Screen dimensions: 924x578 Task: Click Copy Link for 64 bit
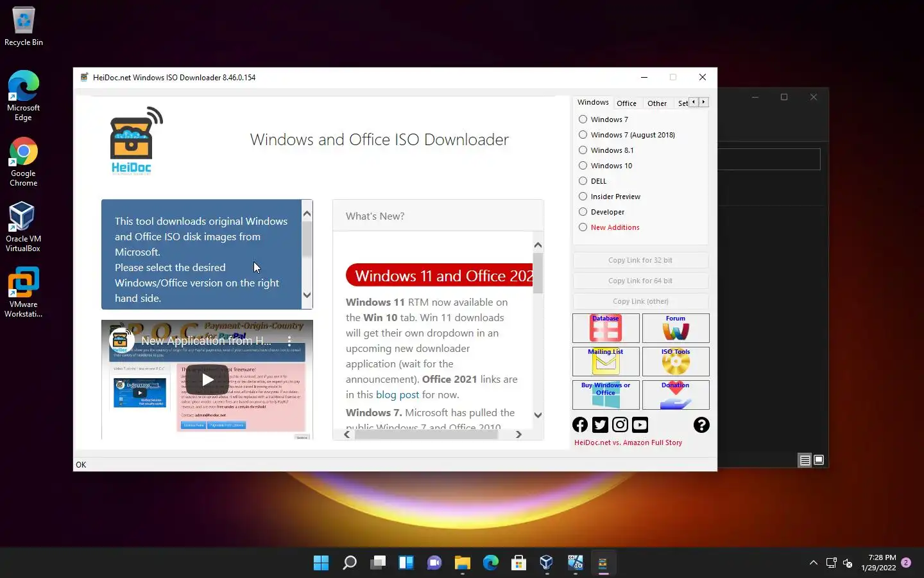pyautogui.click(x=640, y=281)
